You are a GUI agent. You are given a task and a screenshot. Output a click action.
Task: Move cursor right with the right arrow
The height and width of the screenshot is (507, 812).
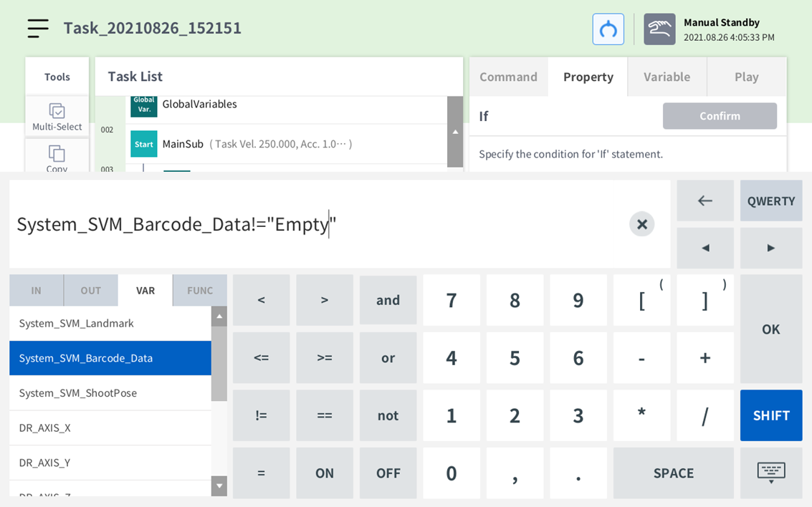tap(771, 248)
